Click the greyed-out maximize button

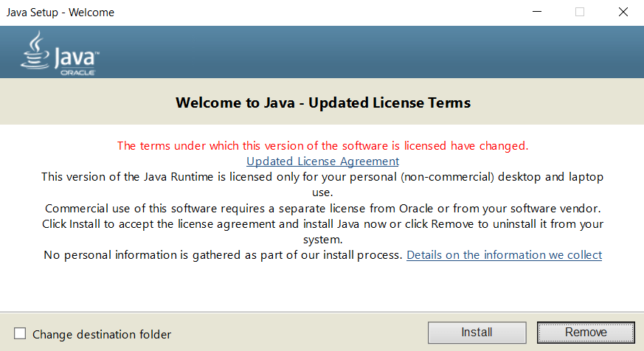tap(580, 13)
